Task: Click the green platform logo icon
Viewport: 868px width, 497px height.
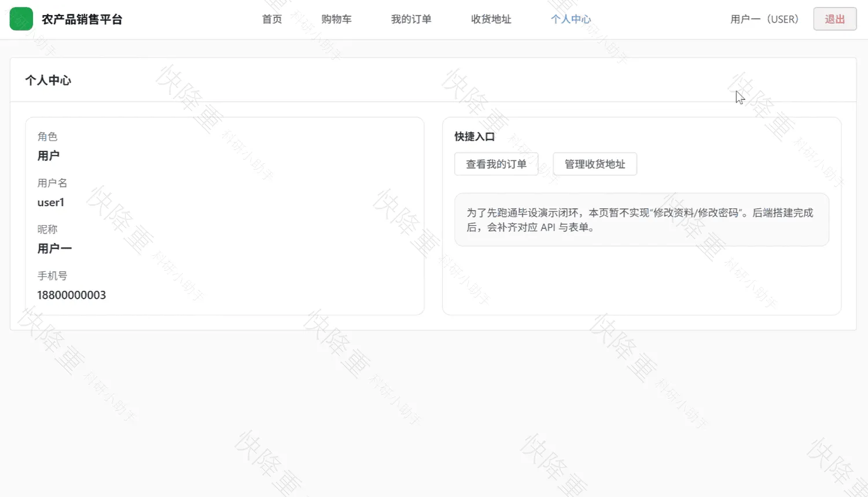Action: [21, 19]
